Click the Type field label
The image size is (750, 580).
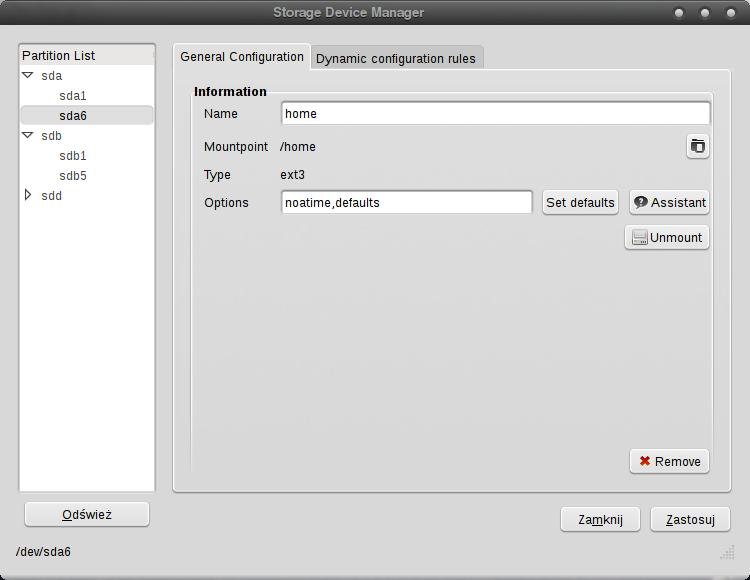tap(217, 175)
